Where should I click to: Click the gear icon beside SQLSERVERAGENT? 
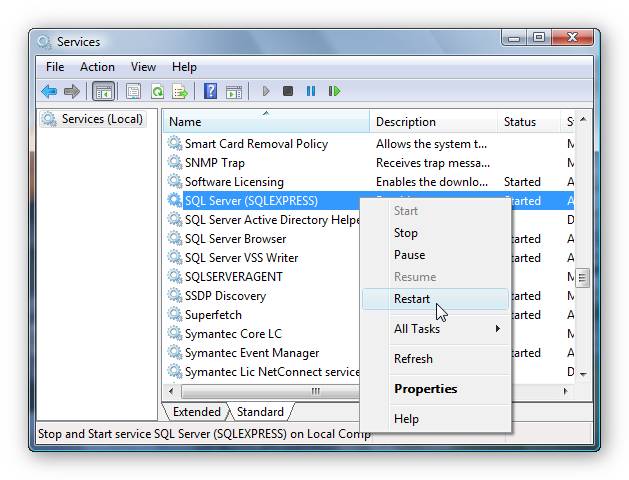pyautogui.click(x=174, y=276)
